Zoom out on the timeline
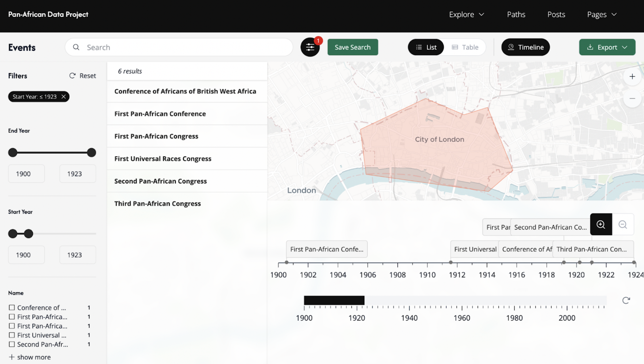This screenshot has height=364, width=644. pyautogui.click(x=623, y=224)
